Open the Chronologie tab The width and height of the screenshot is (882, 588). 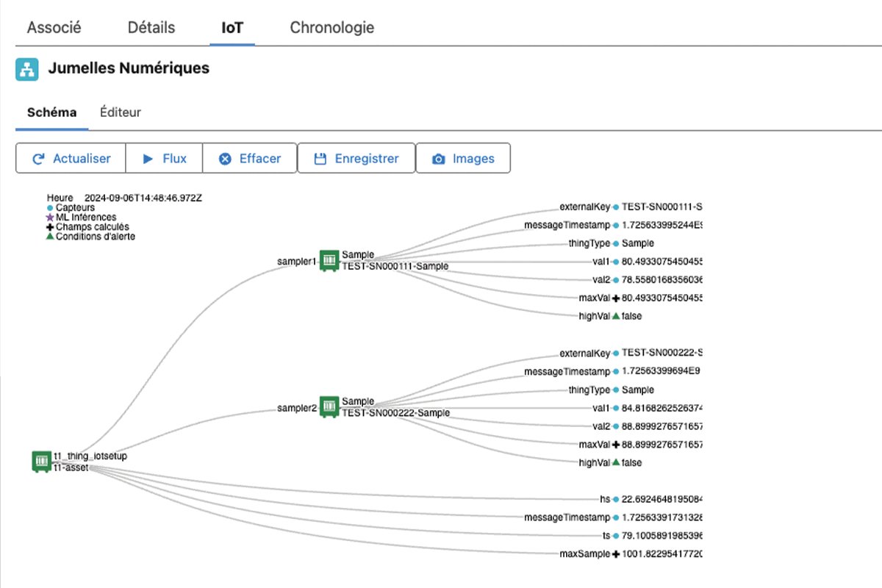click(x=331, y=28)
